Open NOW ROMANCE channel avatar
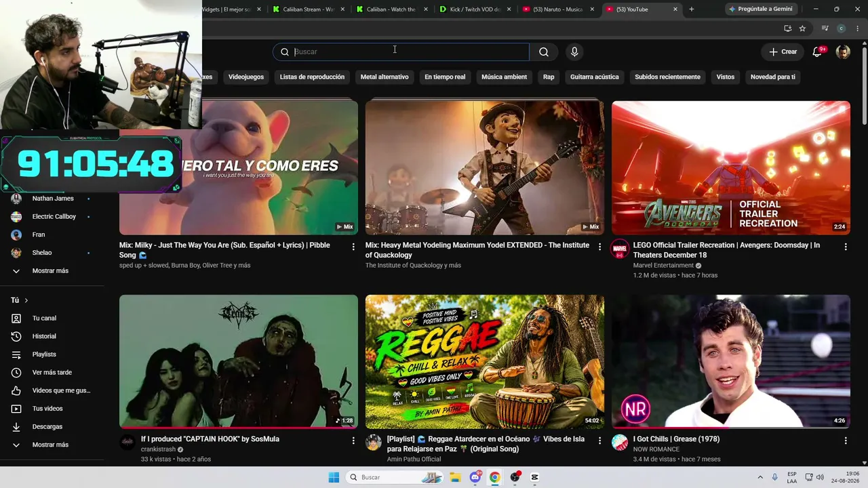868x488 pixels. point(620,442)
